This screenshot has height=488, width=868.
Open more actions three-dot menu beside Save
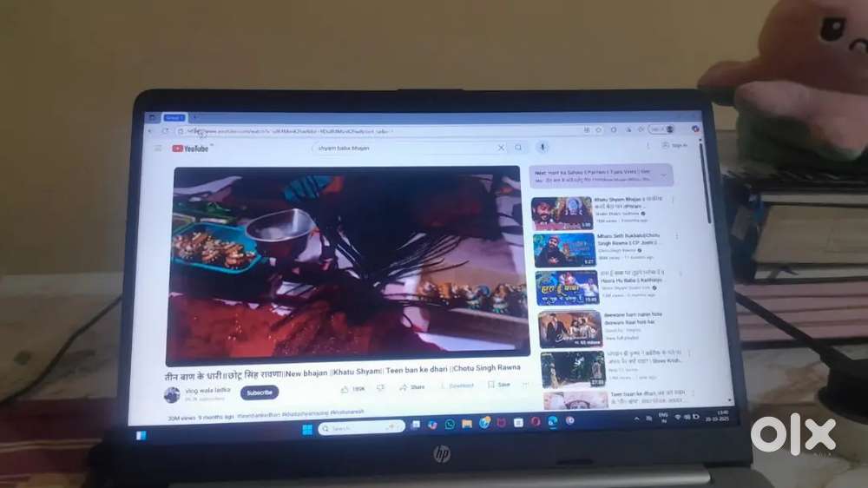click(525, 384)
